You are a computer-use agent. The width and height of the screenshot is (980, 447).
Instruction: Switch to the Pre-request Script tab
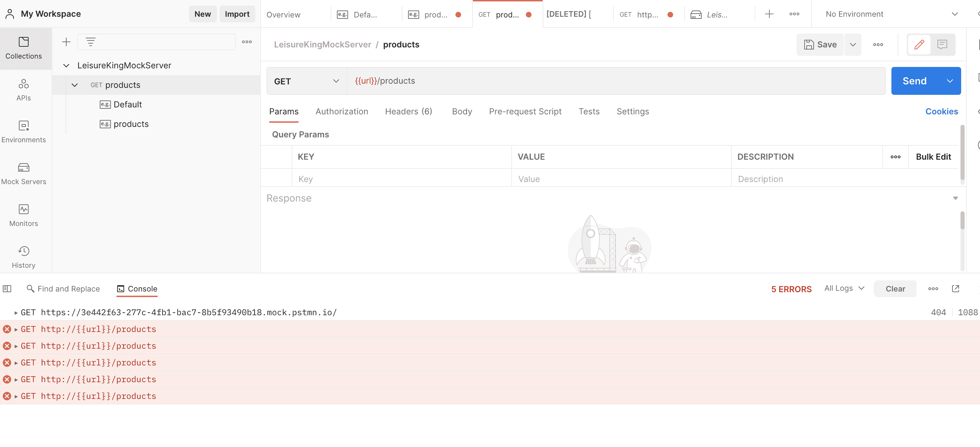[x=525, y=112]
